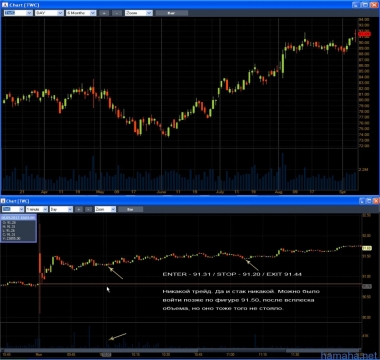Click the symbol input field in lower chart toolbar

(x=13, y=209)
